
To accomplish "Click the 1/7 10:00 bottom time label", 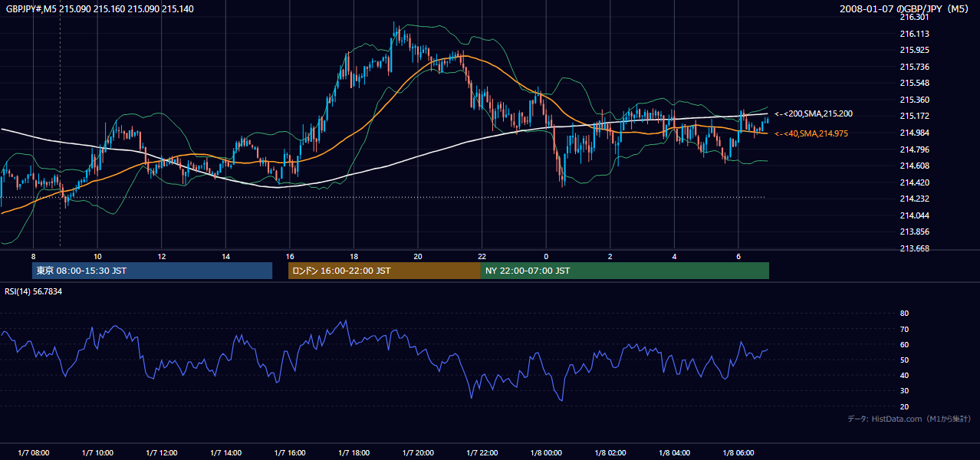I will coord(97,453).
